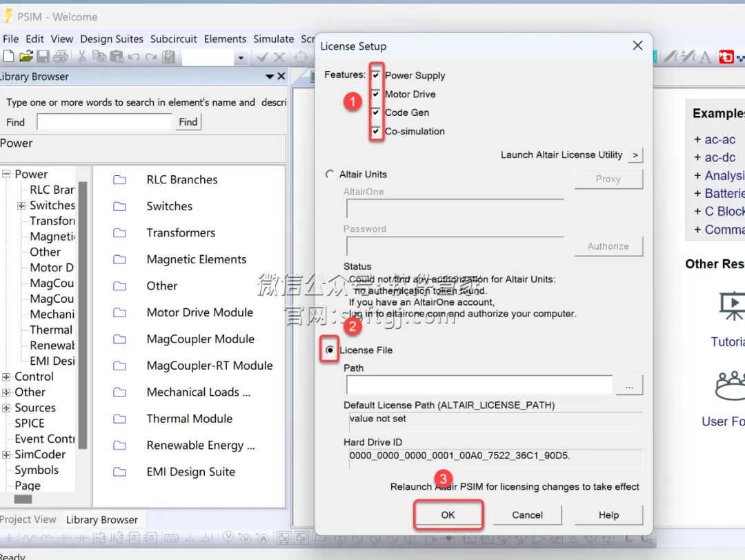Close the Library Browser panel
Viewport: 745px width, 560px height.
tap(281, 76)
